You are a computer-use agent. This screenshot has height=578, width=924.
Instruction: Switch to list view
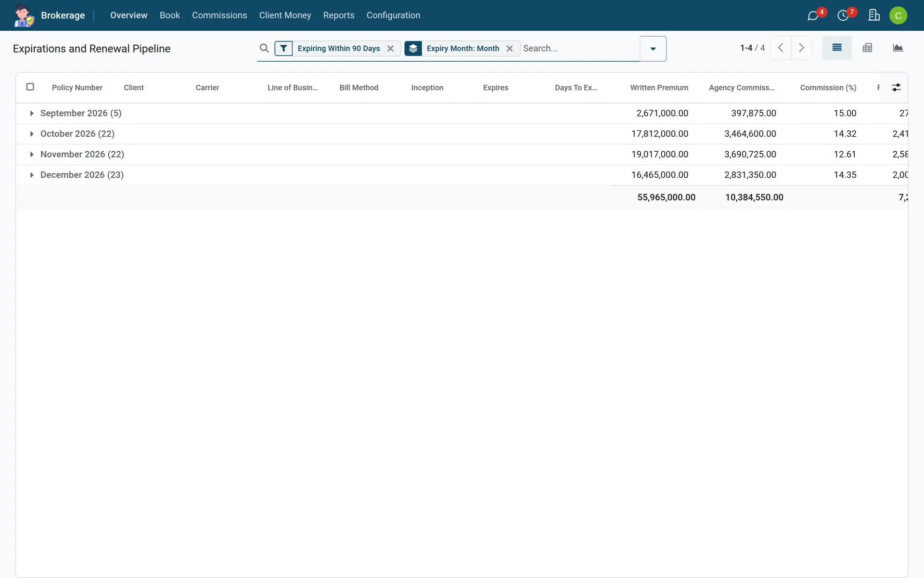(837, 48)
